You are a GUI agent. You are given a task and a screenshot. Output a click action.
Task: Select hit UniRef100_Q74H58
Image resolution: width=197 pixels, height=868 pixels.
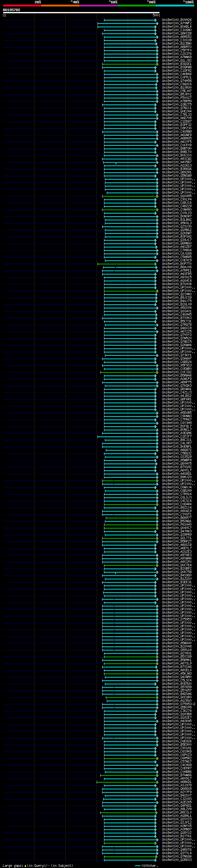[x=176, y=81]
